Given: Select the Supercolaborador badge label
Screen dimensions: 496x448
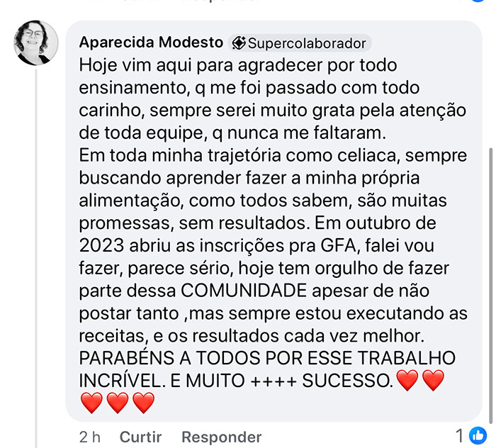Looking at the screenshot, I should click(307, 43).
